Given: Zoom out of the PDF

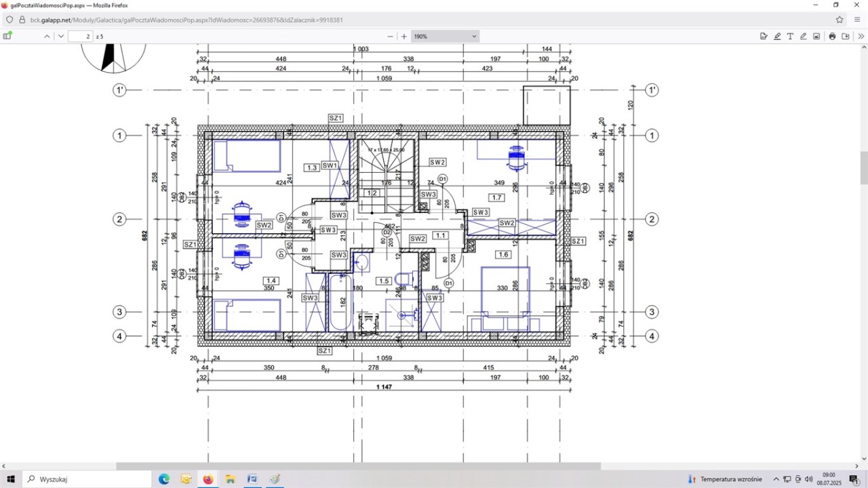Looking at the screenshot, I should (390, 37).
